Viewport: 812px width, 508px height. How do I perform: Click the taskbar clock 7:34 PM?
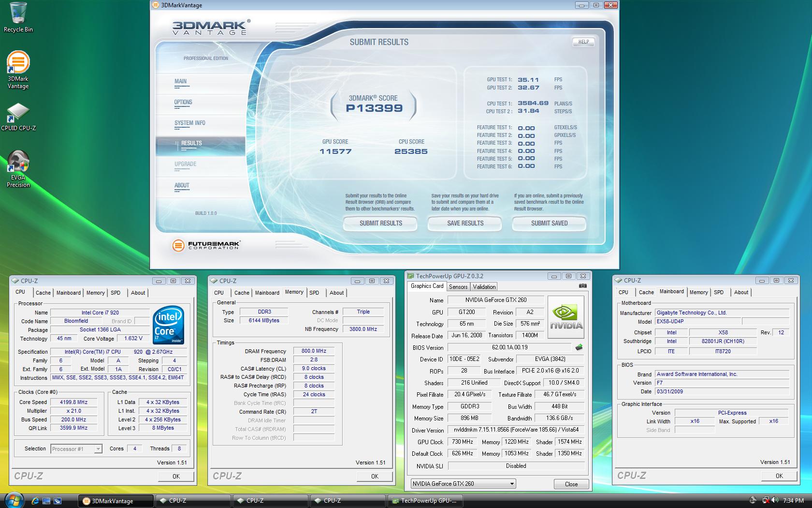(x=793, y=501)
